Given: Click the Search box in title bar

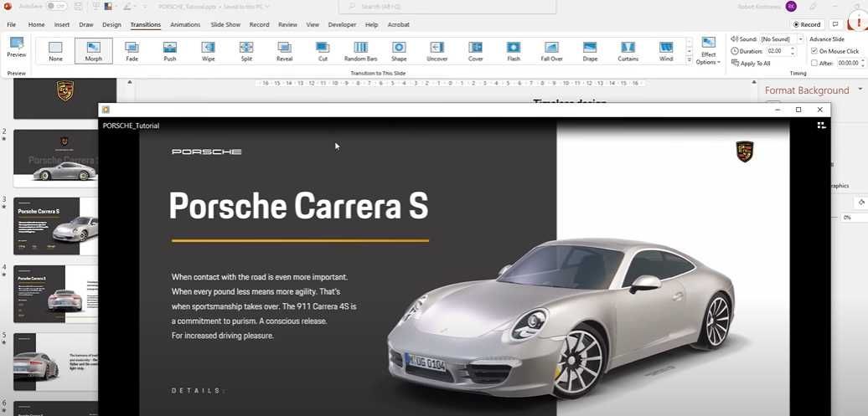Looking at the screenshot, I should pyautogui.click(x=447, y=7).
